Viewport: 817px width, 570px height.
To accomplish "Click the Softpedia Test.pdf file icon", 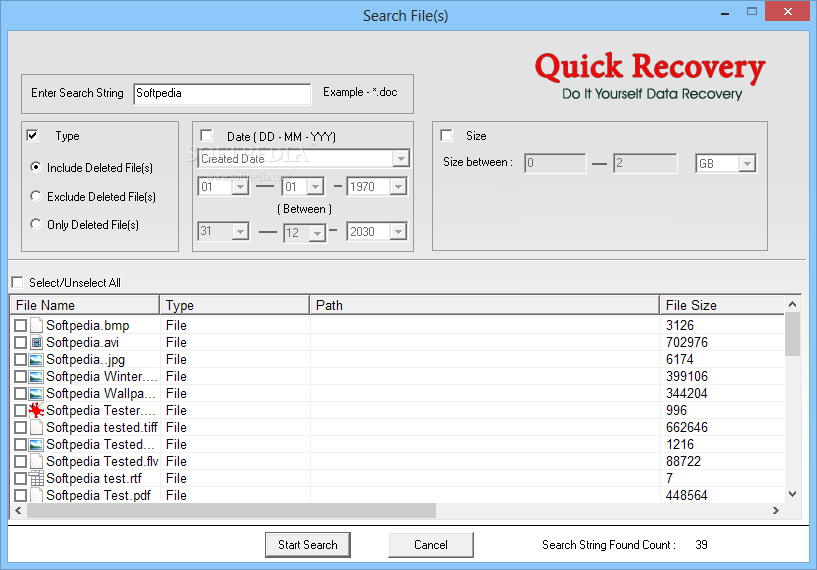I will tap(36, 495).
